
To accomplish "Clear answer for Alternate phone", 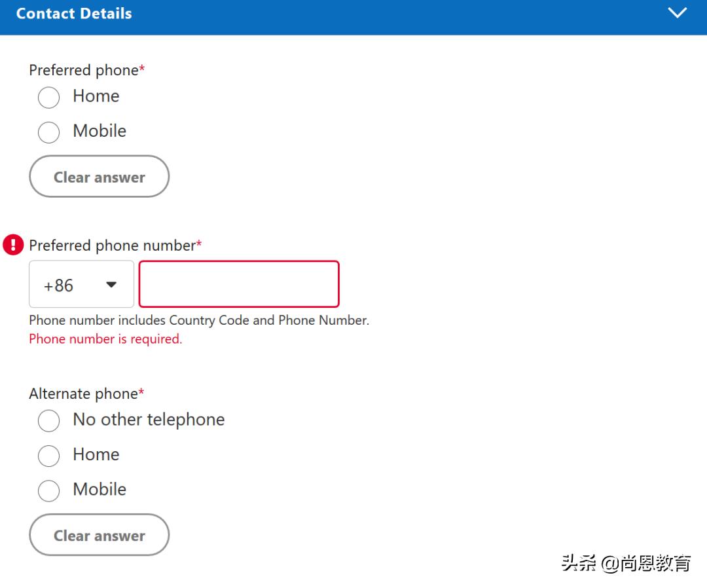I will [x=99, y=535].
